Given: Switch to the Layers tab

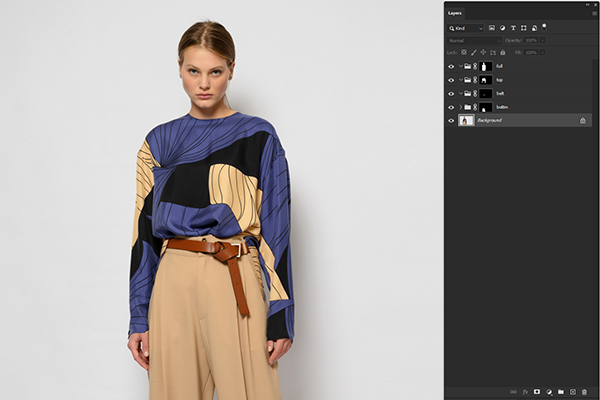Looking at the screenshot, I should pyautogui.click(x=455, y=13).
